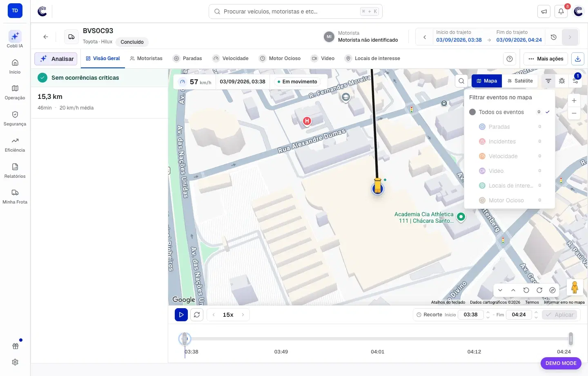Viewport: 588px width, 376px height.
Task: Go to previous trip chevron
Action: pyautogui.click(x=425, y=37)
